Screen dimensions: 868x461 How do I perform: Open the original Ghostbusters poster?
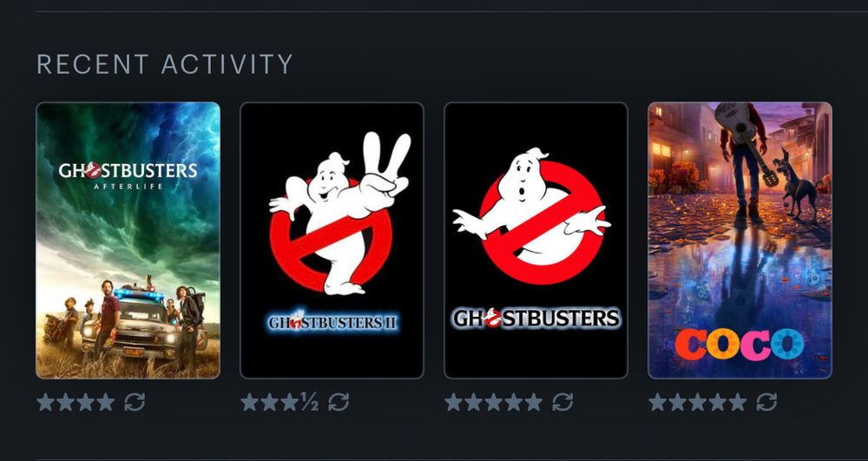[536, 240]
